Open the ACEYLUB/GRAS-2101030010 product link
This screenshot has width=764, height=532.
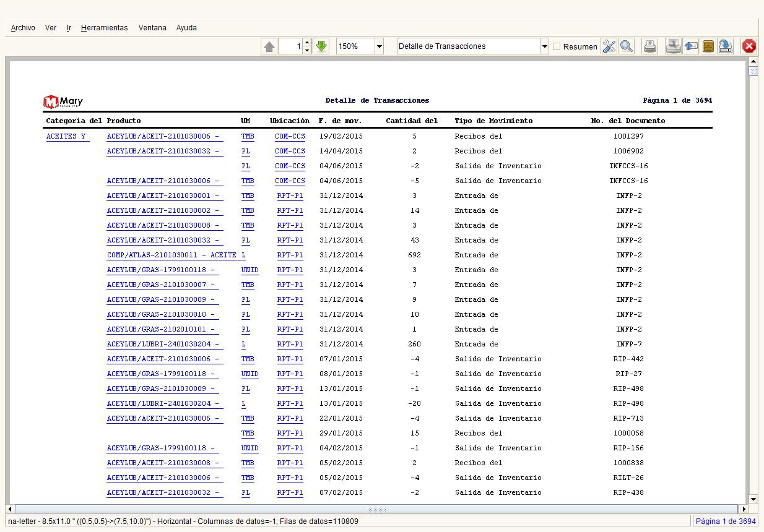pyautogui.click(x=162, y=314)
